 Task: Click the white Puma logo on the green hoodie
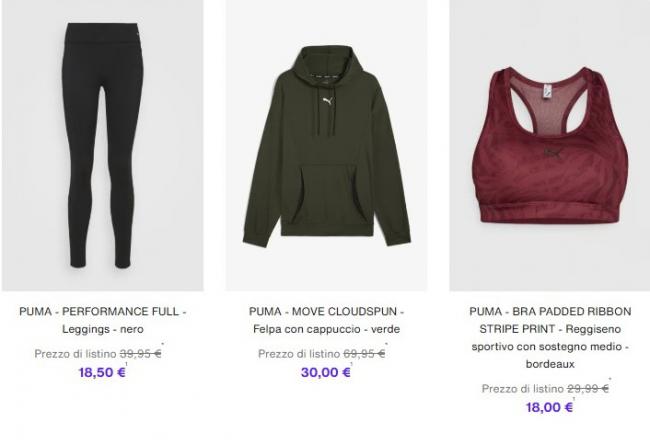(x=327, y=101)
